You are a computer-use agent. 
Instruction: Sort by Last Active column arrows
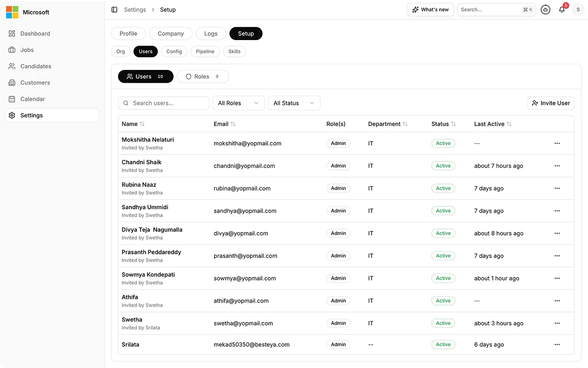tap(509, 124)
